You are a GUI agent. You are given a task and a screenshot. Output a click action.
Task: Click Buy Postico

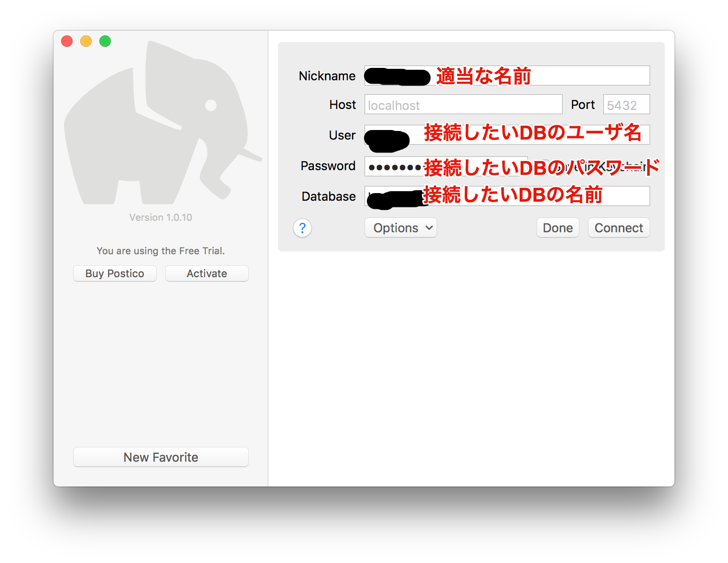114,273
